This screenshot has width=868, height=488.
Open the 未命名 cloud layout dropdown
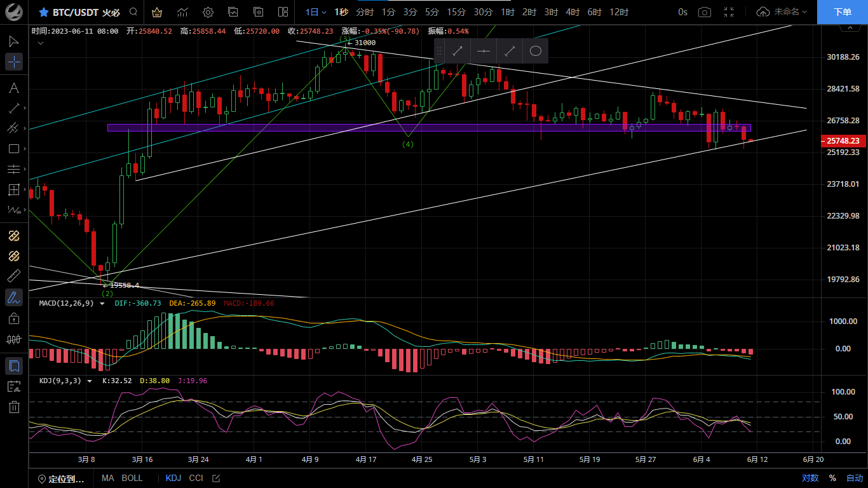tap(782, 12)
